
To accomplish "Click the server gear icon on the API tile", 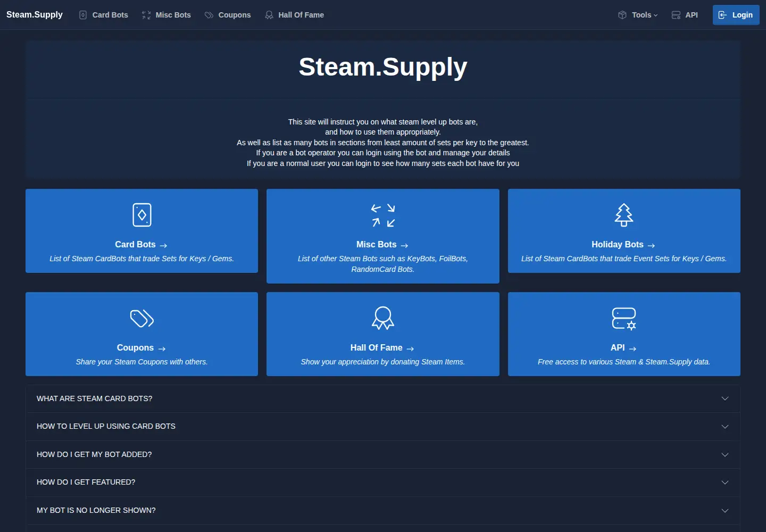I will coord(624,318).
